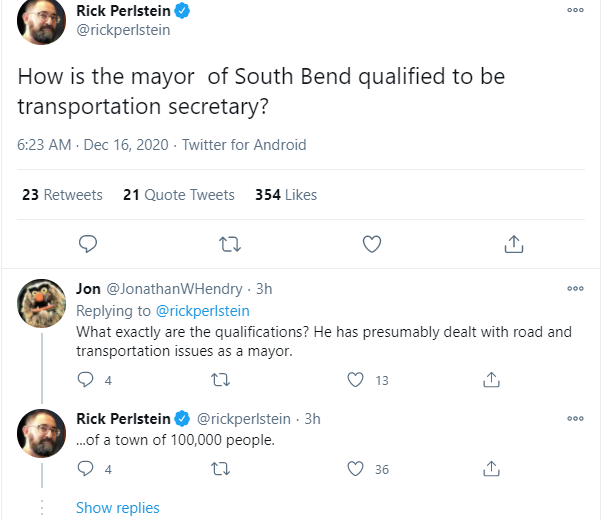Share the '100,000 people' reply
The height and width of the screenshot is (520, 613).
491,468
